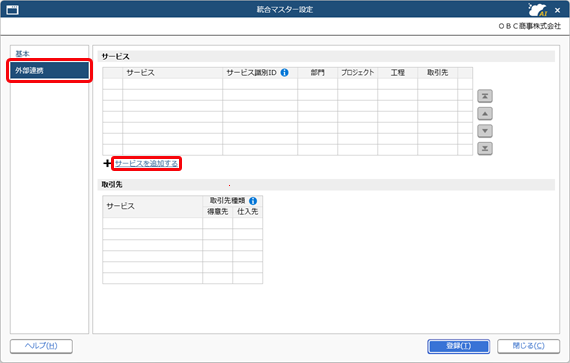
Task: Show info for サービス識別ID column
Action: (x=285, y=73)
